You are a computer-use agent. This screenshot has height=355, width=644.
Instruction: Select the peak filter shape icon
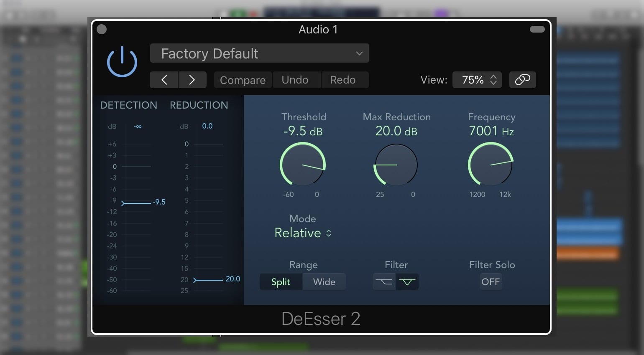(407, 282)
